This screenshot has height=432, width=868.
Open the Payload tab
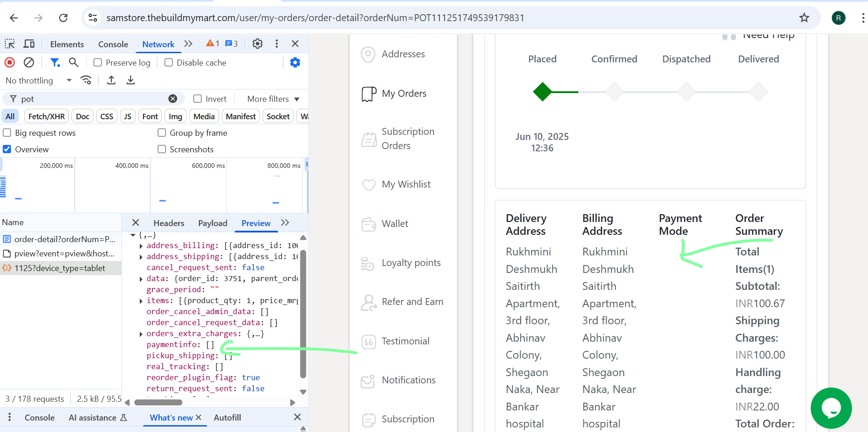213,223
